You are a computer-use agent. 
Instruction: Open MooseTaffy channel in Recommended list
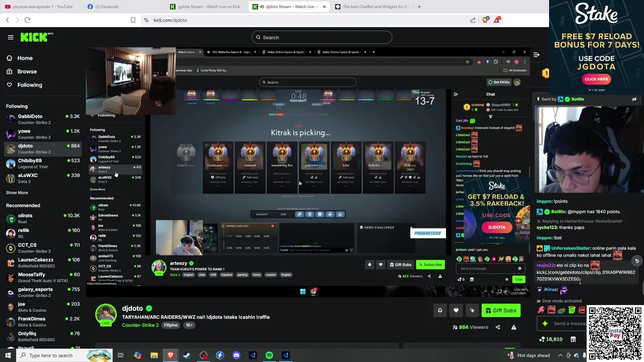pos(43,278)
